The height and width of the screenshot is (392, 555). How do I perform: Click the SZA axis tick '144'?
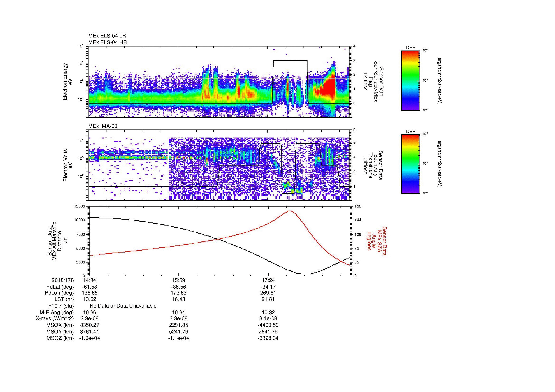pyautogui.click(x=358, y=220)
